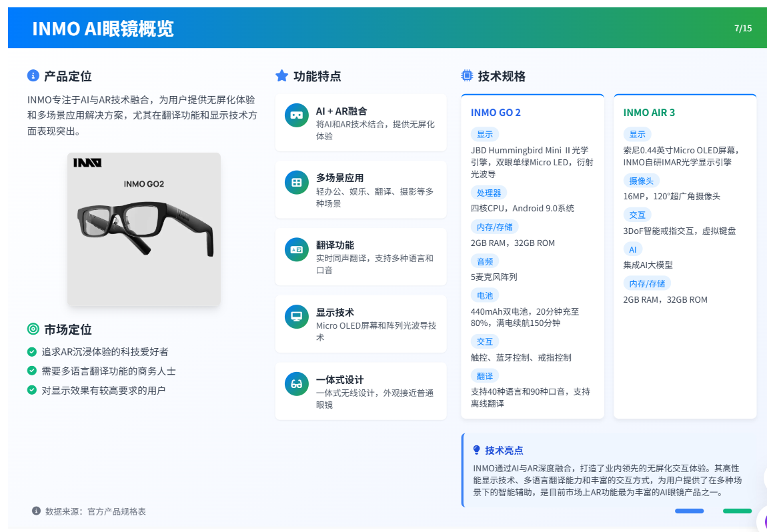Click the language icon for 翻译功能

(296, 249)
